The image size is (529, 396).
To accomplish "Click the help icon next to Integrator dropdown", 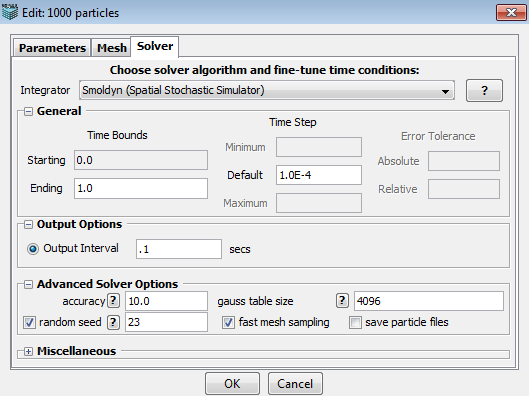I will pyautogui.click(x=484, y=90).
